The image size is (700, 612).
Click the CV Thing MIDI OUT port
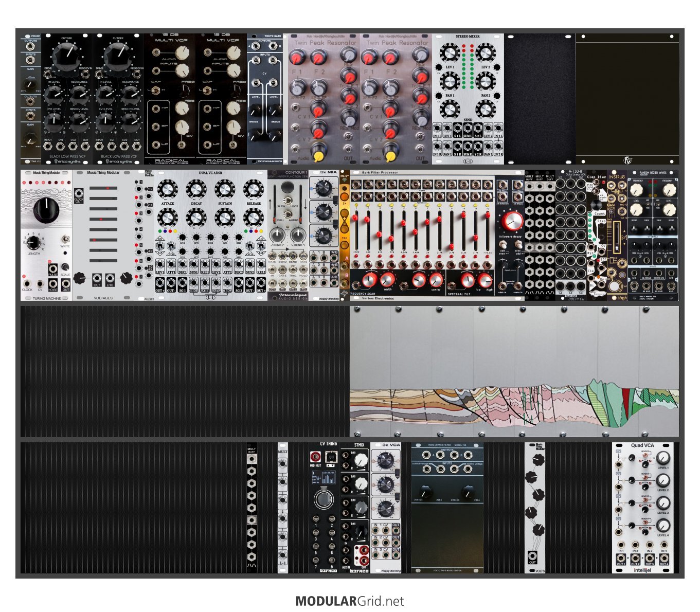pyautogui.click(x=315, y=456)
